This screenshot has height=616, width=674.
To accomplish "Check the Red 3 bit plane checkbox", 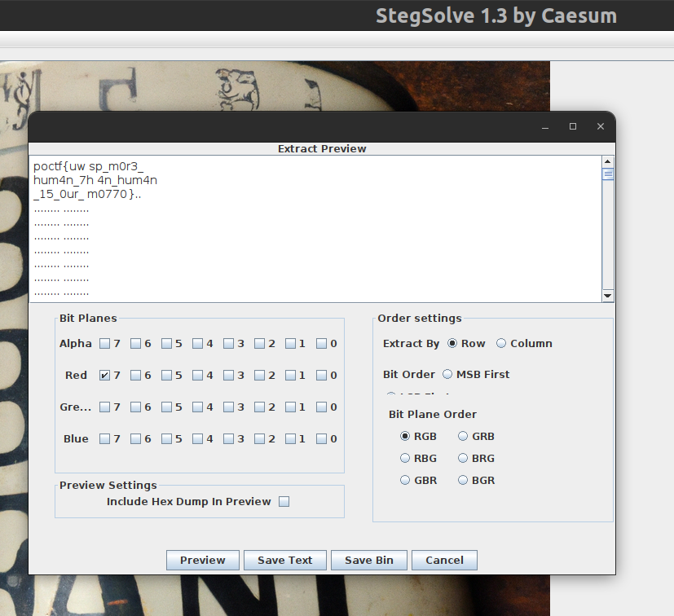I will (228, 376).
